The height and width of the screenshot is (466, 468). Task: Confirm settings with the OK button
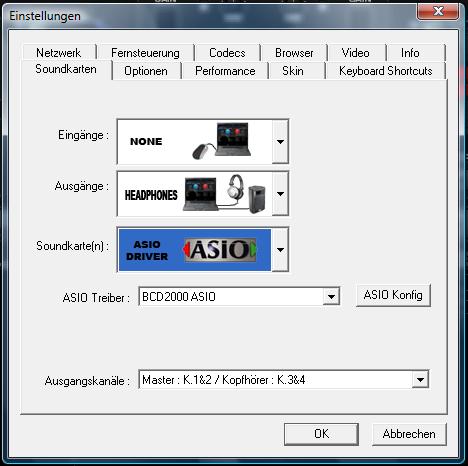(321, 434)
